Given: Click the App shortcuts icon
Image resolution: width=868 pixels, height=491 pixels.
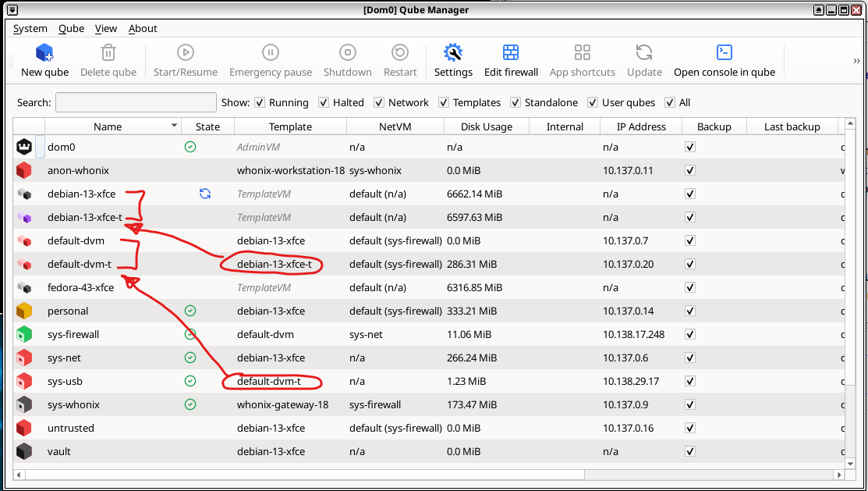Looking at the screenshot, I should tap(583, 52).
